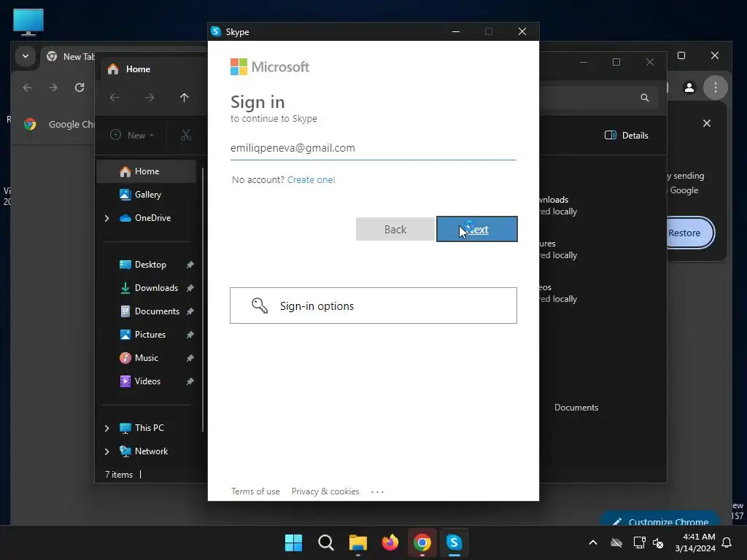Open Terms of use link
The width and height of the screenshot is (747, 560).
click(255, 491)
